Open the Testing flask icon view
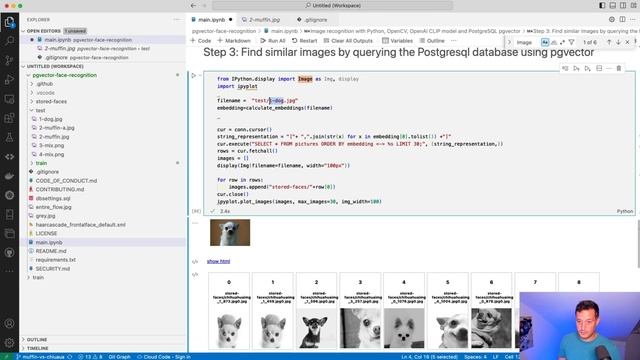640x360 pixels. coord(9,138)
